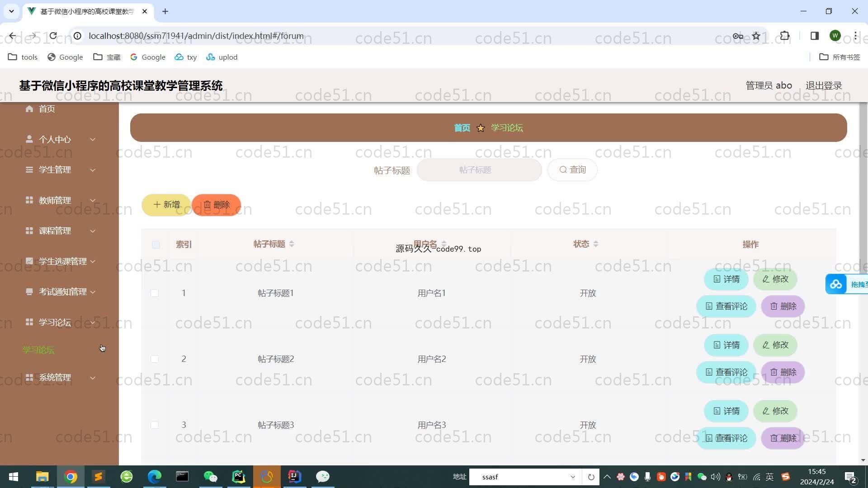Check the row 2 帖子标题2 checkbox

155,359
